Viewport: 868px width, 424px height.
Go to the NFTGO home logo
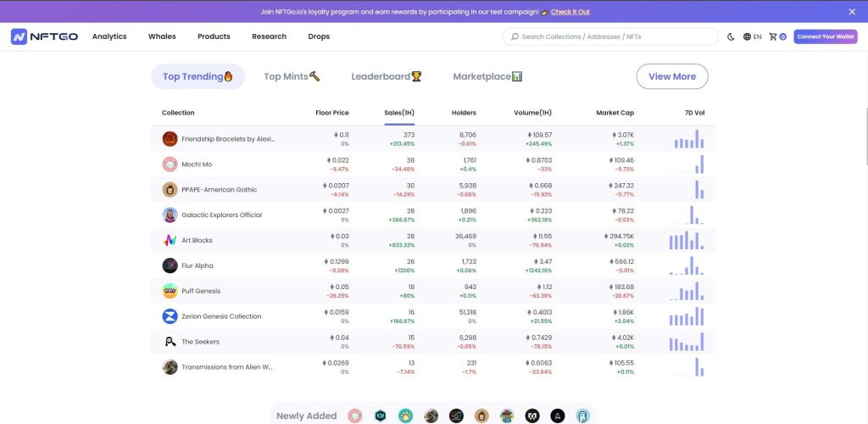click(44, 36)
